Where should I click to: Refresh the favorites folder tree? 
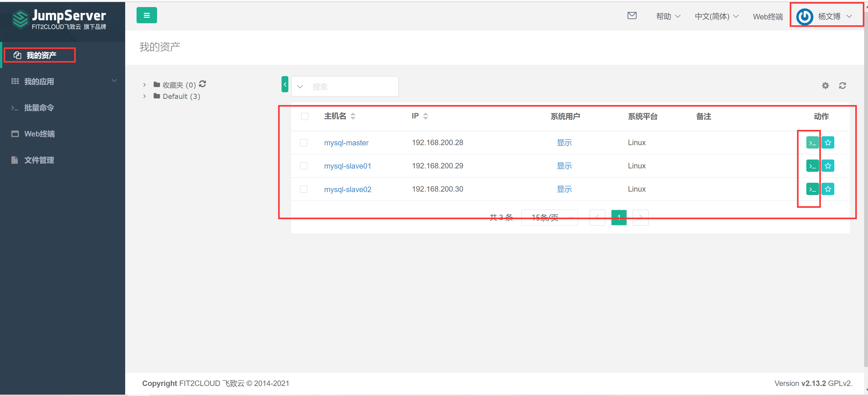(x=203, y=84)
